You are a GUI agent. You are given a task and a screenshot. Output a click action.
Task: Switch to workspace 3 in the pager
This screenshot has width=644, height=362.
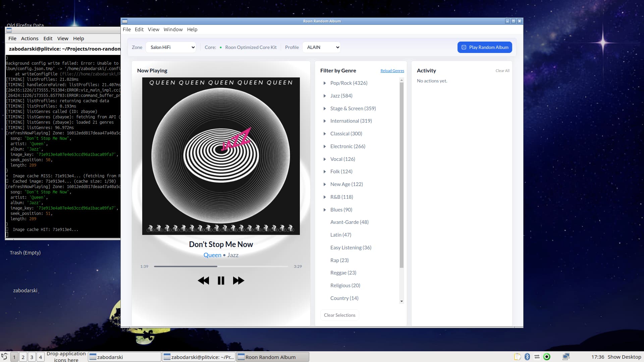coord(32,357)
